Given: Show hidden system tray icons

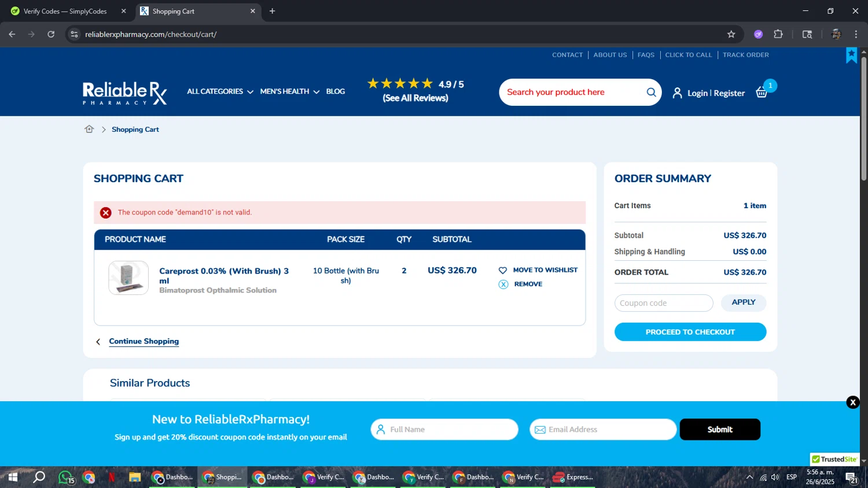Looking at the screenshot, I should point(749,477).
